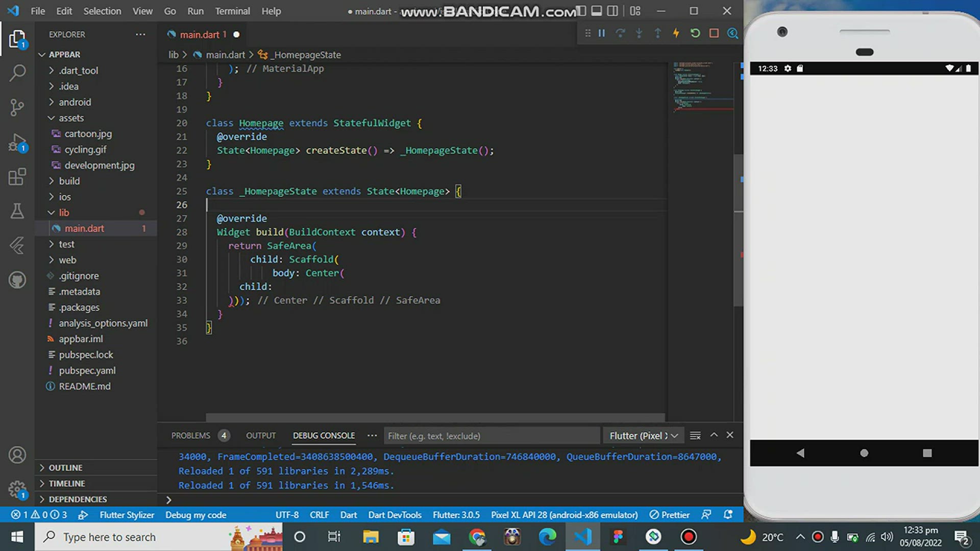Viewport: 980px width, 551px height.
Task: Click the debug console filter input
Action: tap(492, 436)
